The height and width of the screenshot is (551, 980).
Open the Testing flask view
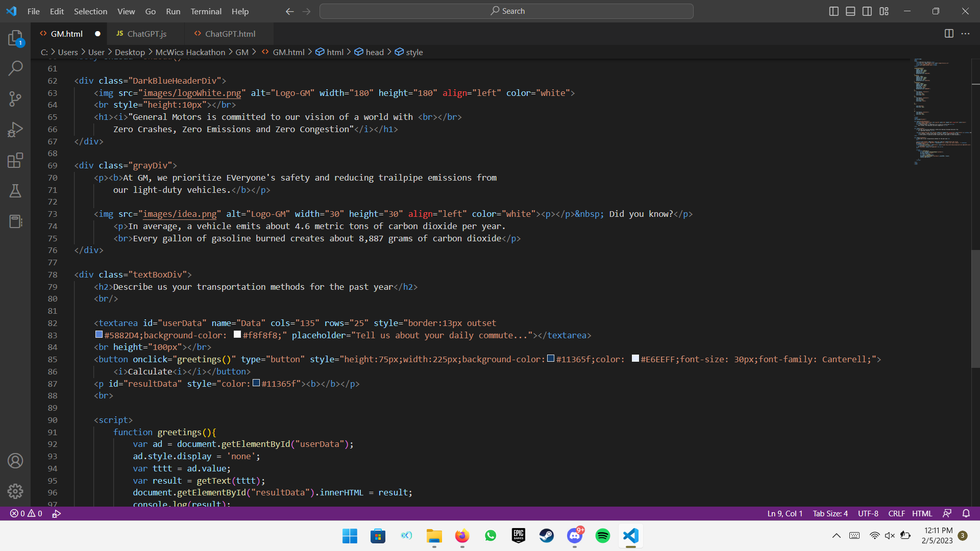click(15, 191)
